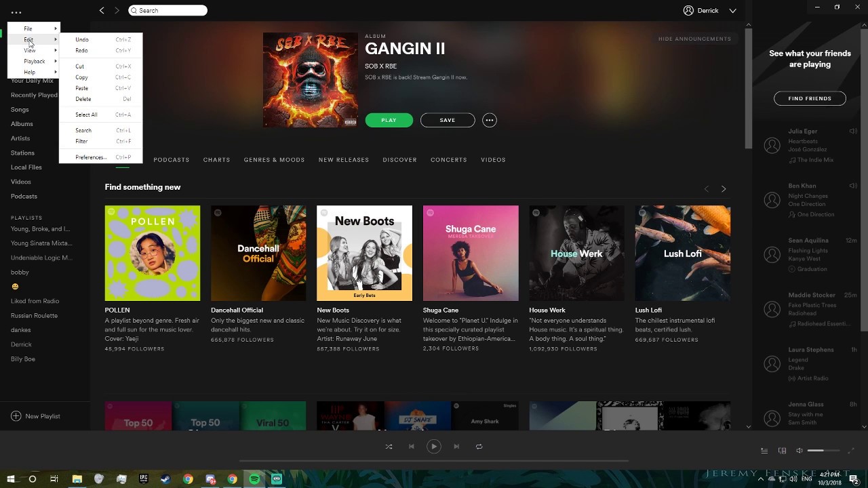
Task: Click the plus icon for New Playlist
Action: coord(16,416)
